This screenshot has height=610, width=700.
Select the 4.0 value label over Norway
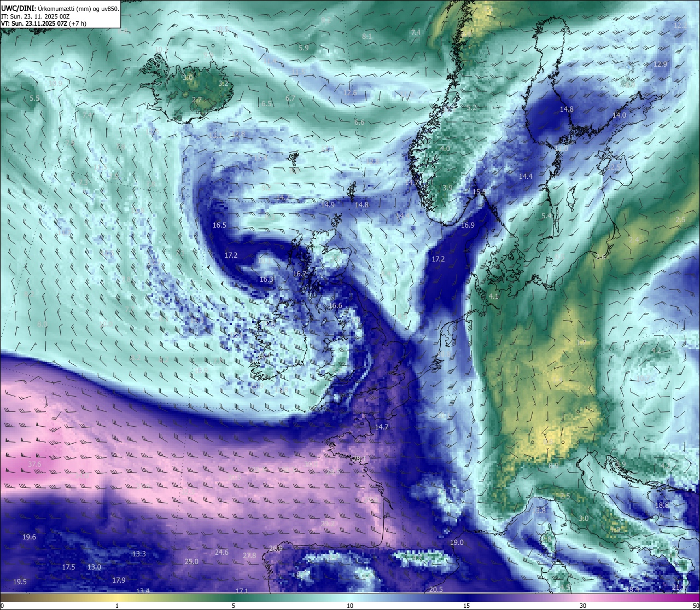[445, 149]
